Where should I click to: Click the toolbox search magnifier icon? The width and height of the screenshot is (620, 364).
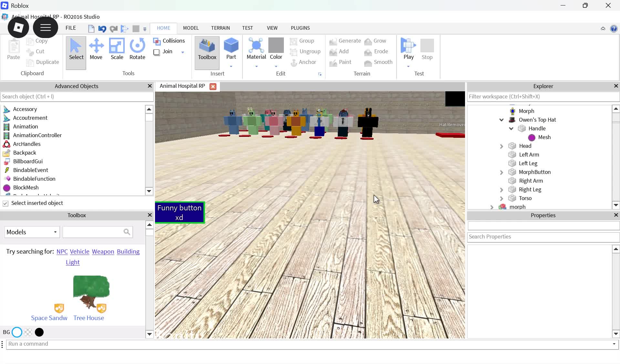(127, 232)
